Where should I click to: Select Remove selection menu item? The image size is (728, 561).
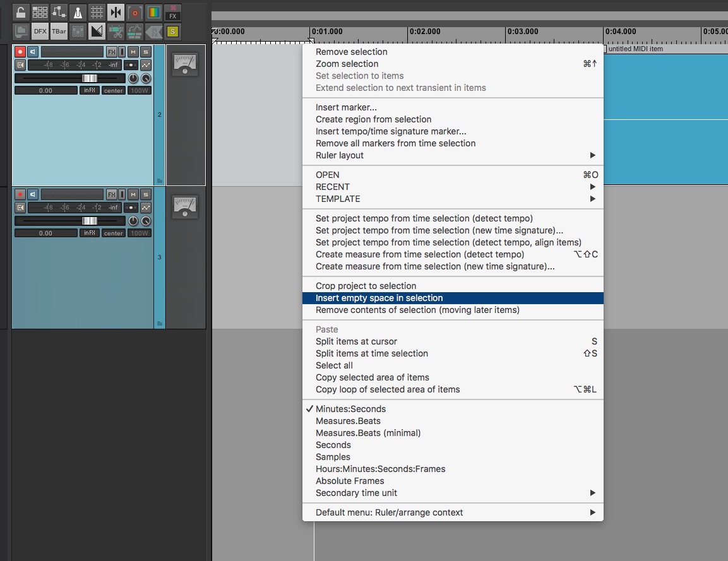point(453,52)
